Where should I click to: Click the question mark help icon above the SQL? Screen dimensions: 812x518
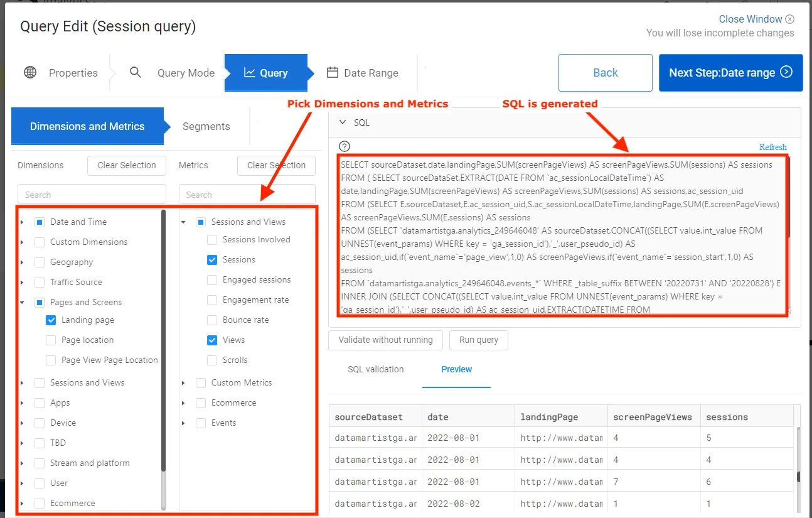pos(344,146)
